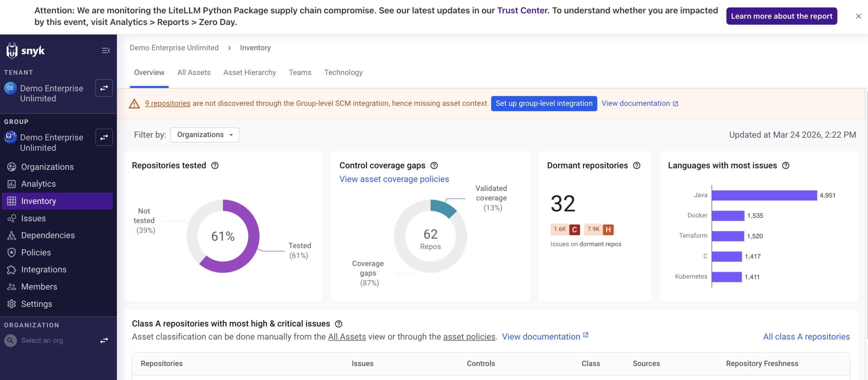
Task: Click the Snyk logo
Action: (26, 51)
